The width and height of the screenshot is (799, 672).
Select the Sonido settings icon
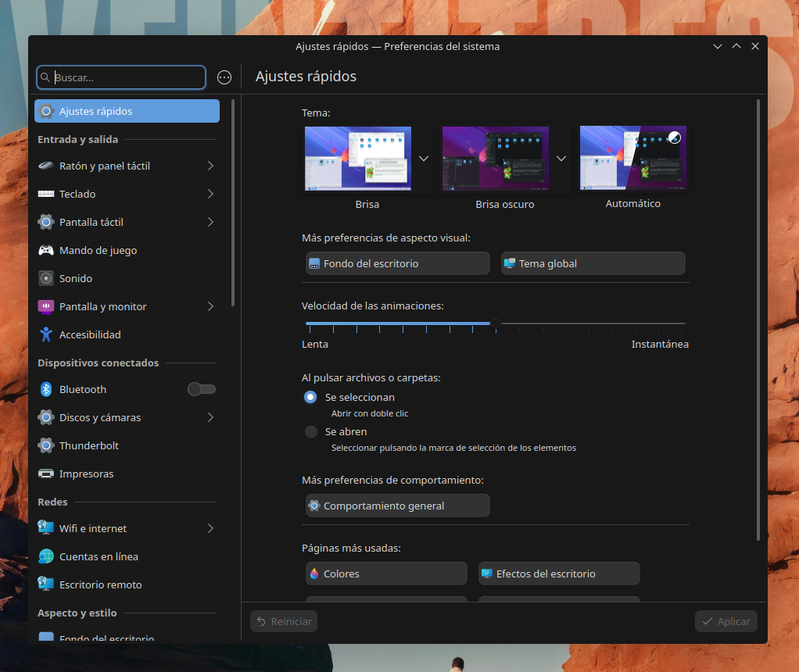tap(48, 278)
